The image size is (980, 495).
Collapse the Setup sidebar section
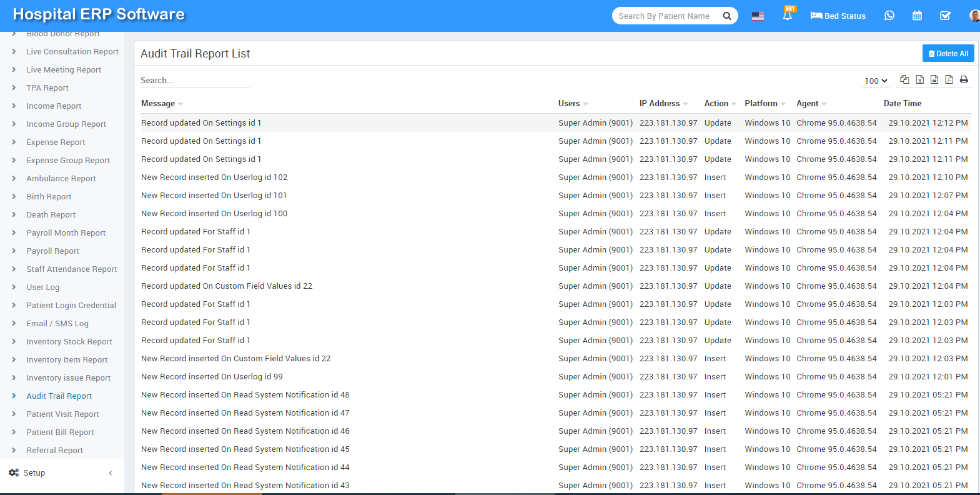pyautogui.click(x=111, y=473)
